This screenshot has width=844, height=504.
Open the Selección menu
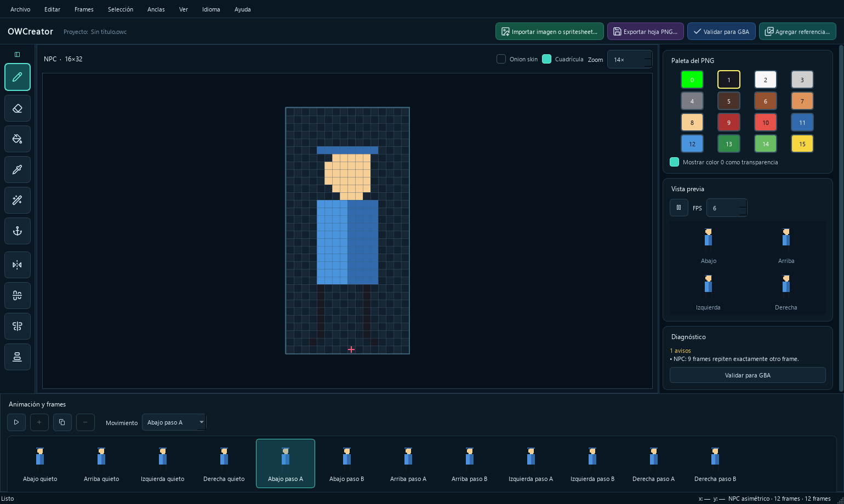[x=121, y=9]
